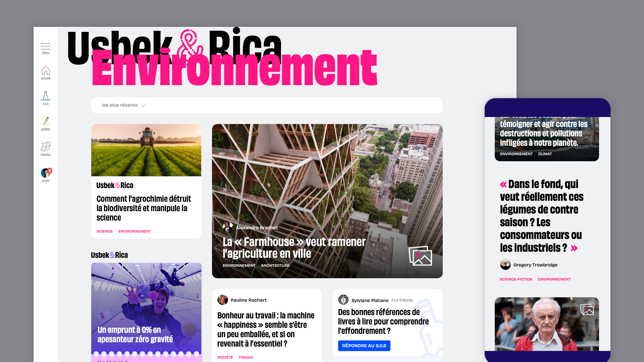This screenshot has height=362, width=644.
Task: Open the hamburger menu icon
Action: point(46,46)
